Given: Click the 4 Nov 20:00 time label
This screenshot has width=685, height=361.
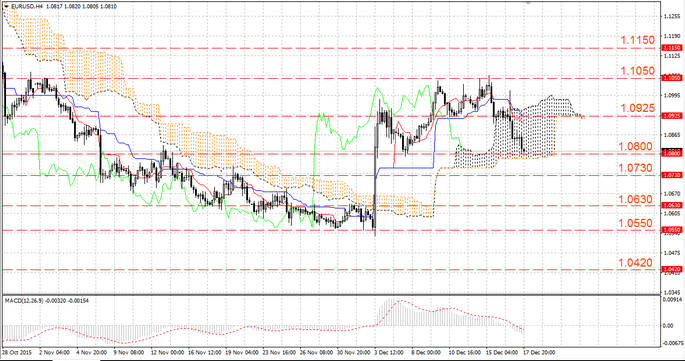Looking at the screenshot, I should 91,352.
